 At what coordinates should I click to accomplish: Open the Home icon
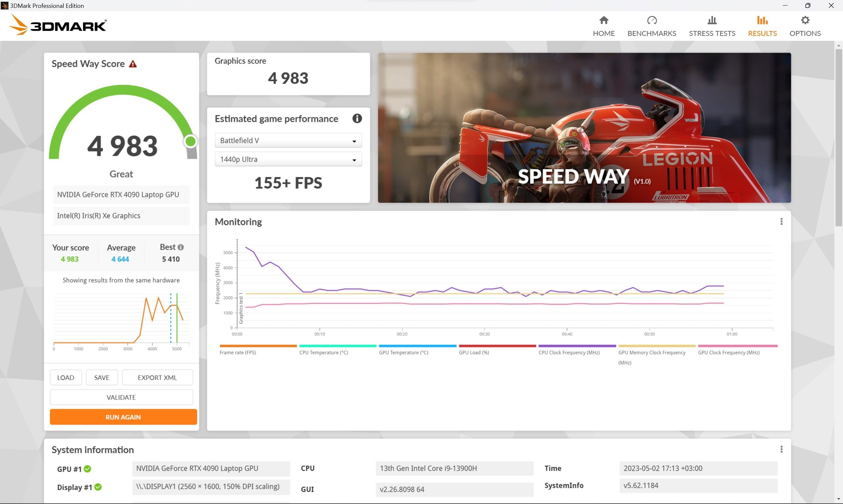click(604, 20)
